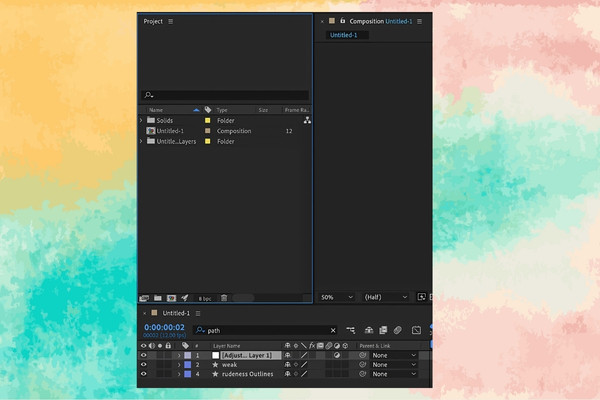This screenshot has width=600, height=400.
Task: Open the timeline panel menu
Action: 198,313
